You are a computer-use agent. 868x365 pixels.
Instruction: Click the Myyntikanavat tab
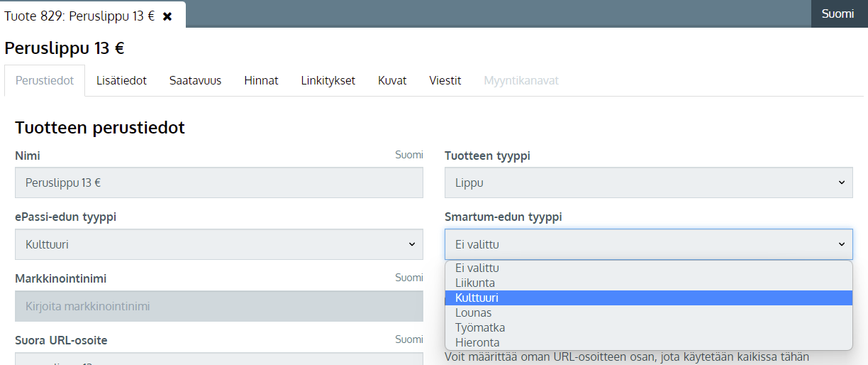(x=521, y=80)
